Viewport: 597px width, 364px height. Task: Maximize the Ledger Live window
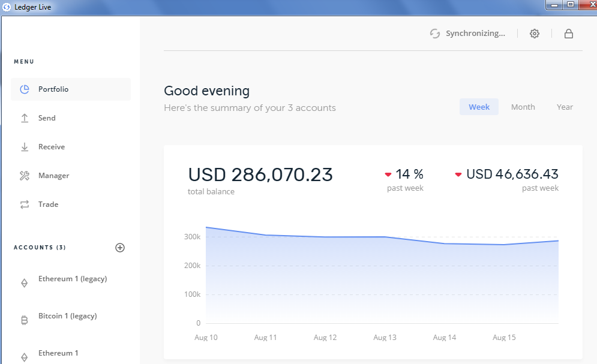click(x=571, y=5)
